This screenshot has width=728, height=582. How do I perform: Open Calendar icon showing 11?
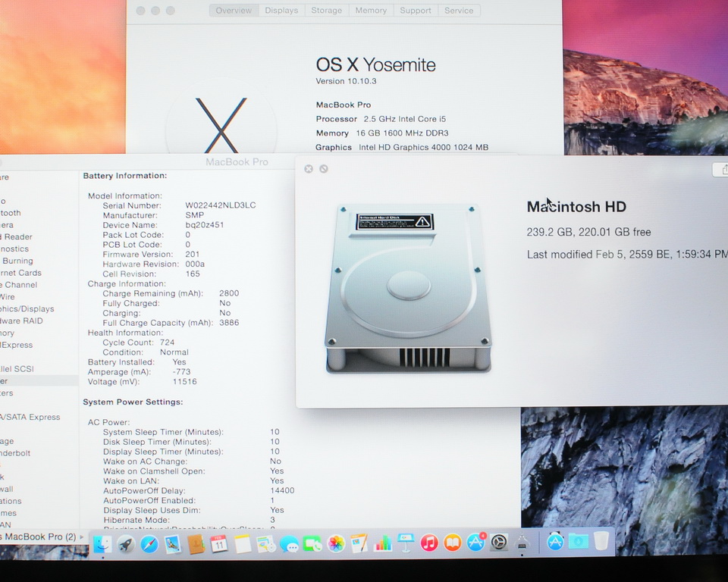pyautogui.click(x=219, y=543)
